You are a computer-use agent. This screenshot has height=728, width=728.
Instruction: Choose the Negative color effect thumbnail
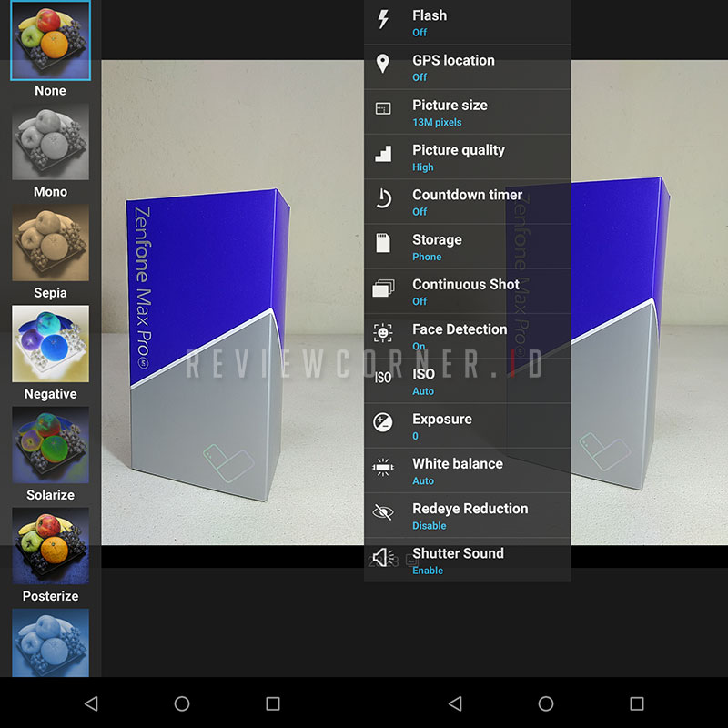click(50, 343)
